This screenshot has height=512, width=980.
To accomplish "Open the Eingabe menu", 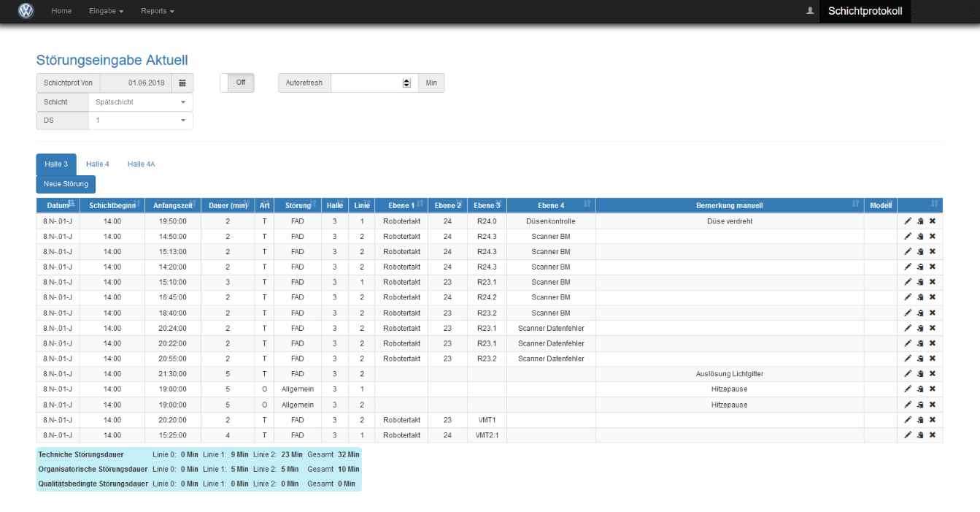I will 106,11.
